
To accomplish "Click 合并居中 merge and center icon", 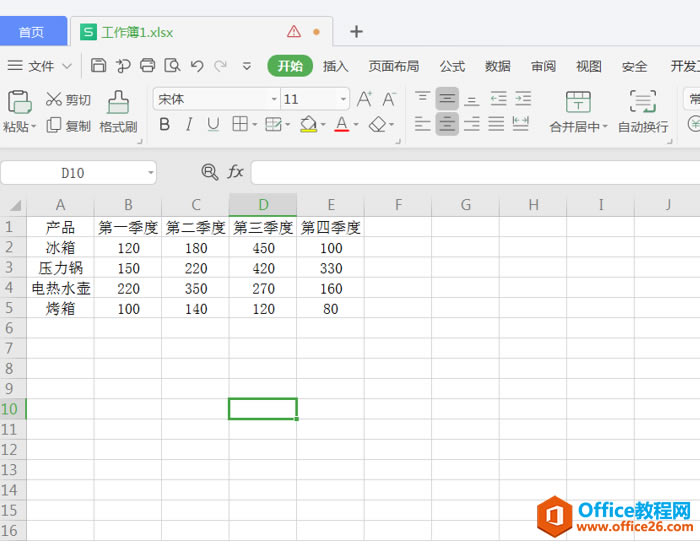I will click(578, 102).
